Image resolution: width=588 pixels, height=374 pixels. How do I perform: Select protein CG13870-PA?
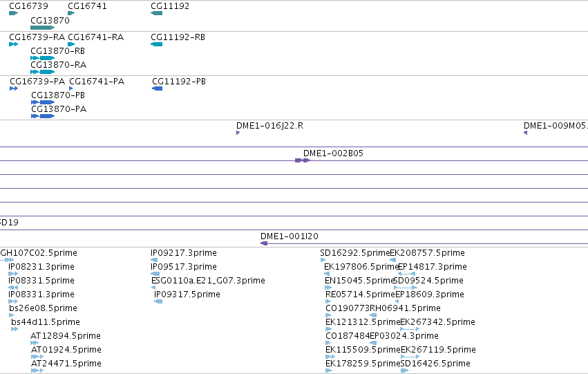tap(43, 116)
